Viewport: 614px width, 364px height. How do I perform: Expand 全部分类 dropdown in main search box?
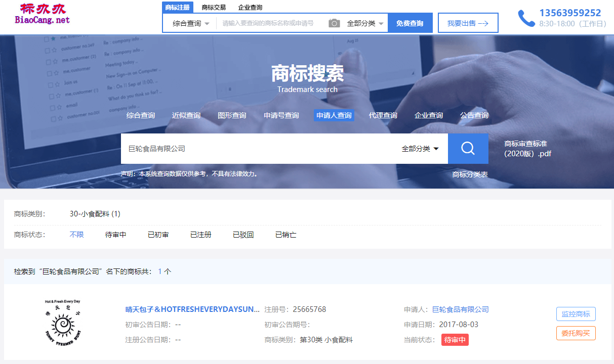(420, 149)
